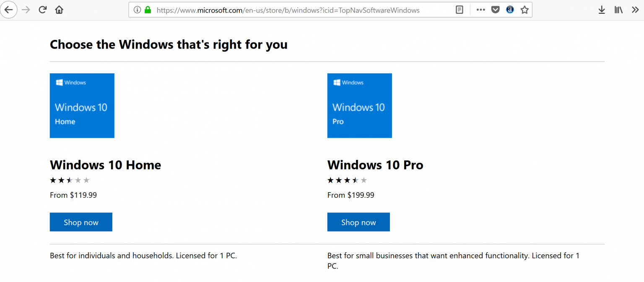Bookmark this page with the star
Viewport: 644px width, 282px height.
(x=525, y=10)
